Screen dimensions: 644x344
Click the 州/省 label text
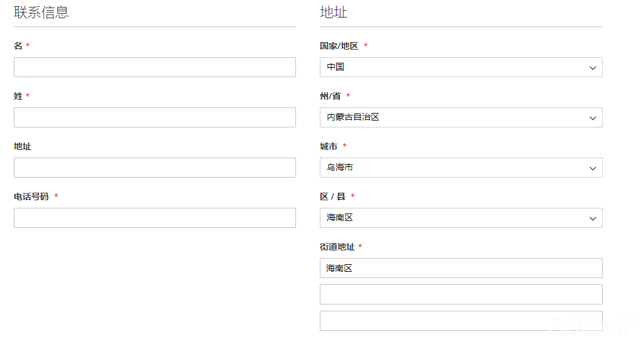click(x=330, y=96)
